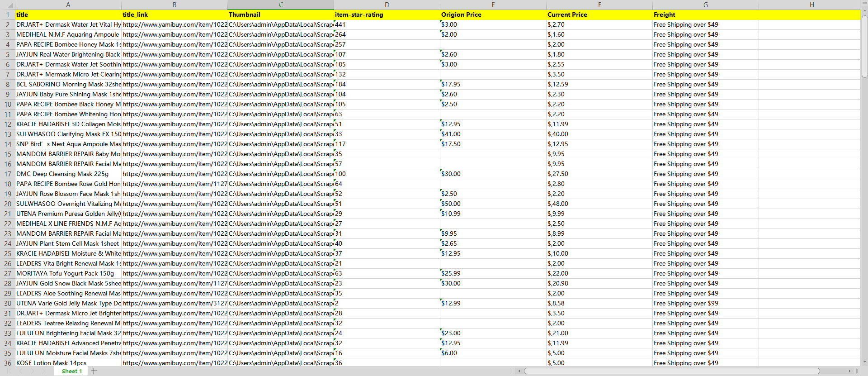Switch to Sheet 1 tab
This screenshot has height=376, width=868.
coord(72,371)
